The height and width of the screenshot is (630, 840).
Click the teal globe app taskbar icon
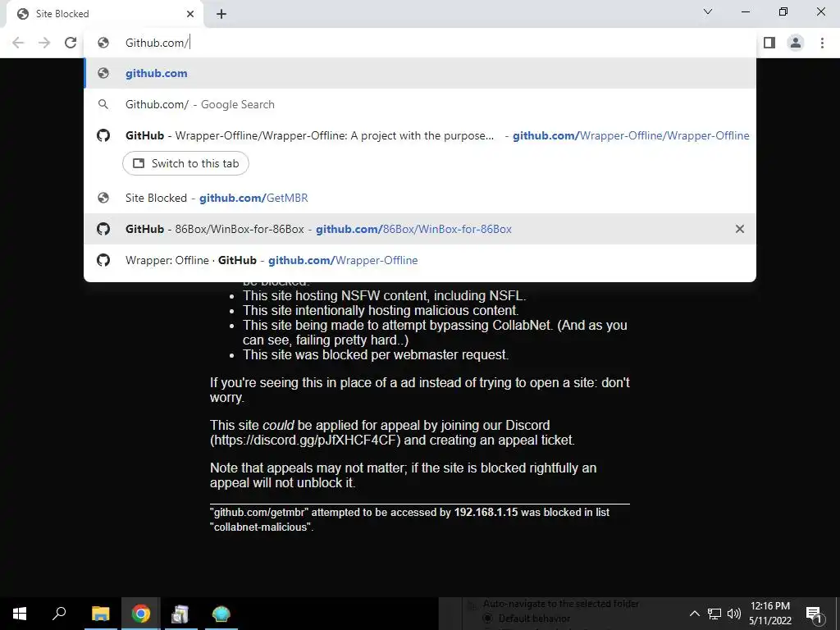coord(221,614)
